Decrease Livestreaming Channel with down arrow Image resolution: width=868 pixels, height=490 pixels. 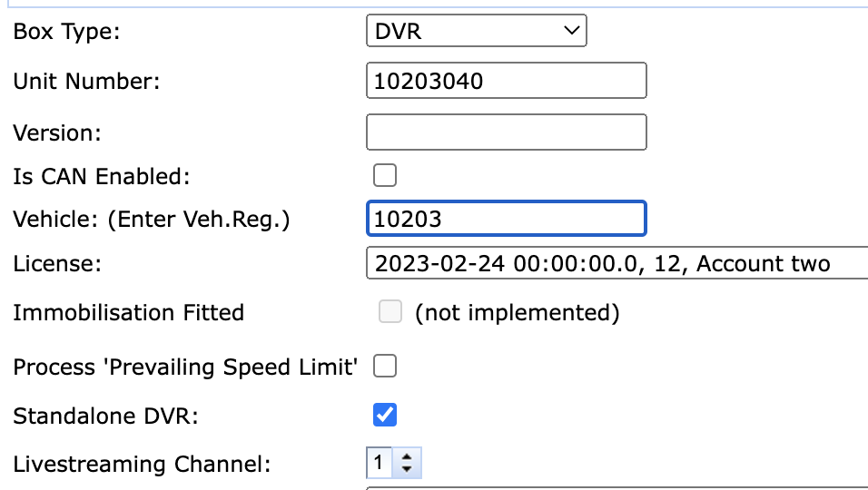407,470
